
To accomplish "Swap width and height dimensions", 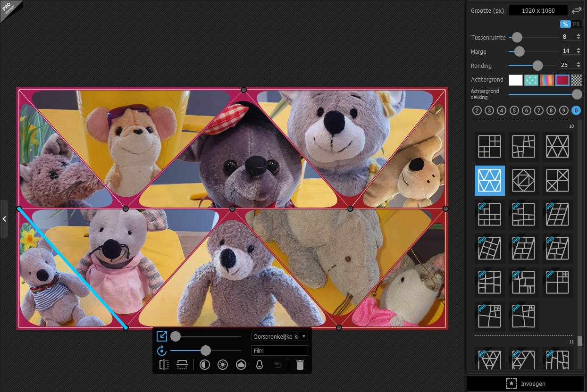I will [x=576, y=10].
